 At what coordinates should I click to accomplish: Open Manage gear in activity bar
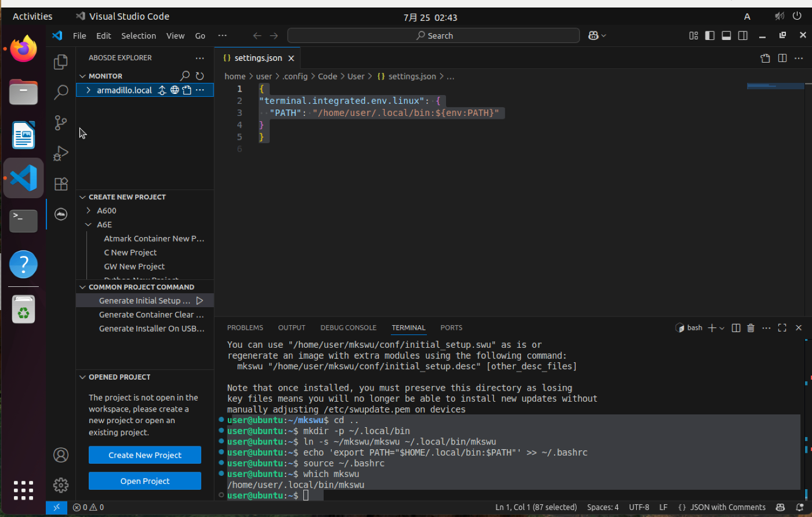61,485
